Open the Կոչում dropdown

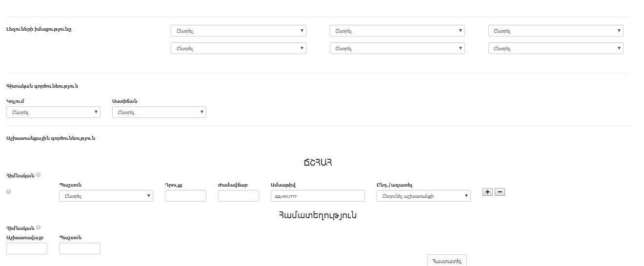pyautogui.click(x=53, y=112)
